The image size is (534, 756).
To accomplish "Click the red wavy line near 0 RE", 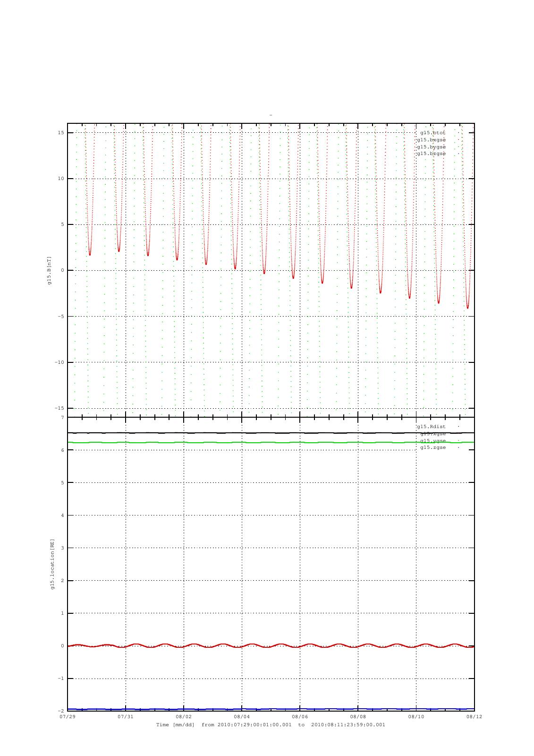I will 271,645.
